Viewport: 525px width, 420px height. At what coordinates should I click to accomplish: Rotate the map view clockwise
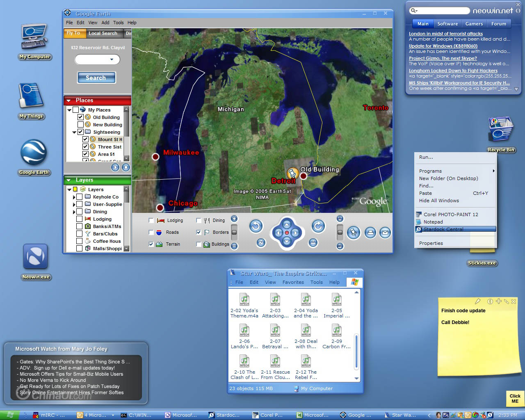coord(318,226)
